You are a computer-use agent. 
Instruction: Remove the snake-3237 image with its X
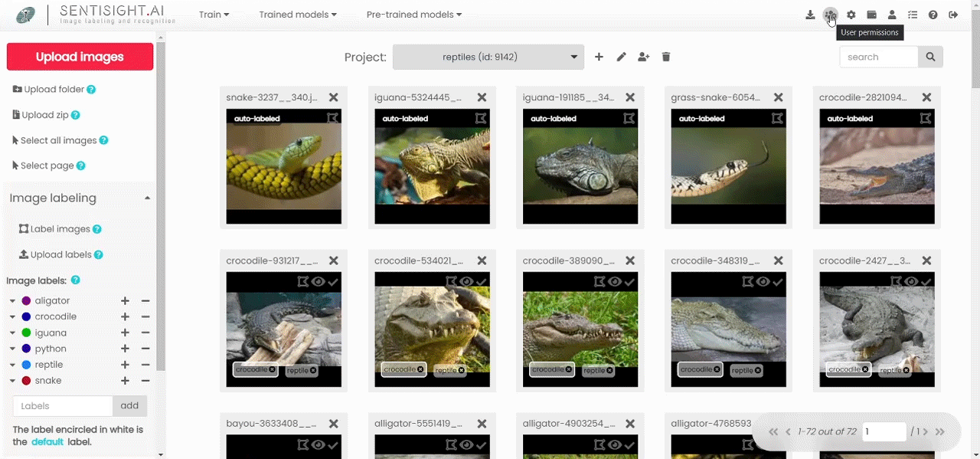[x=333, y=97]
